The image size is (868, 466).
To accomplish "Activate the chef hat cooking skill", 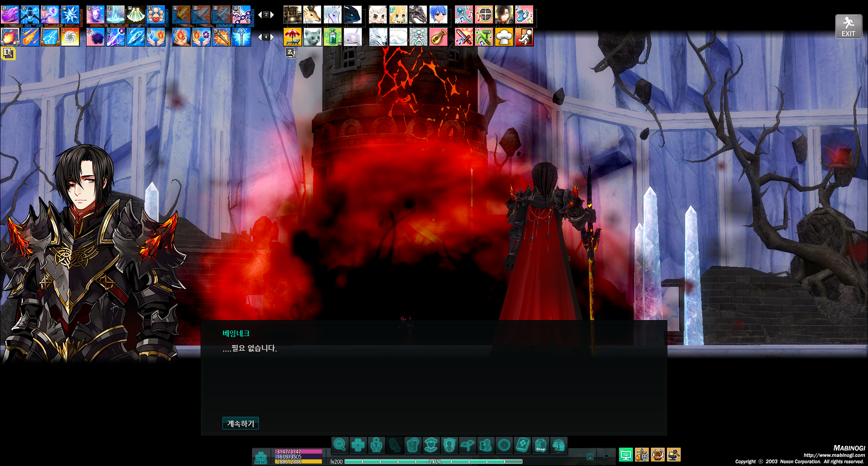I will [x=504, y=37].
